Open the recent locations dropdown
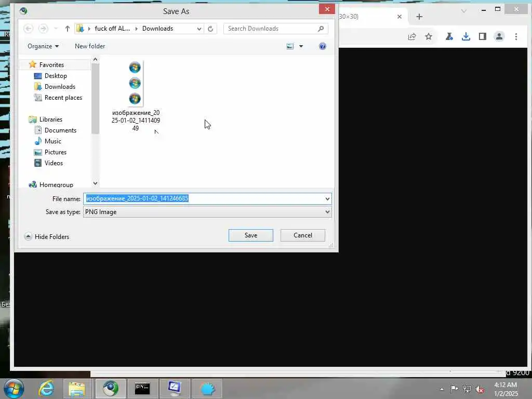532x399 pixels. 56,29
